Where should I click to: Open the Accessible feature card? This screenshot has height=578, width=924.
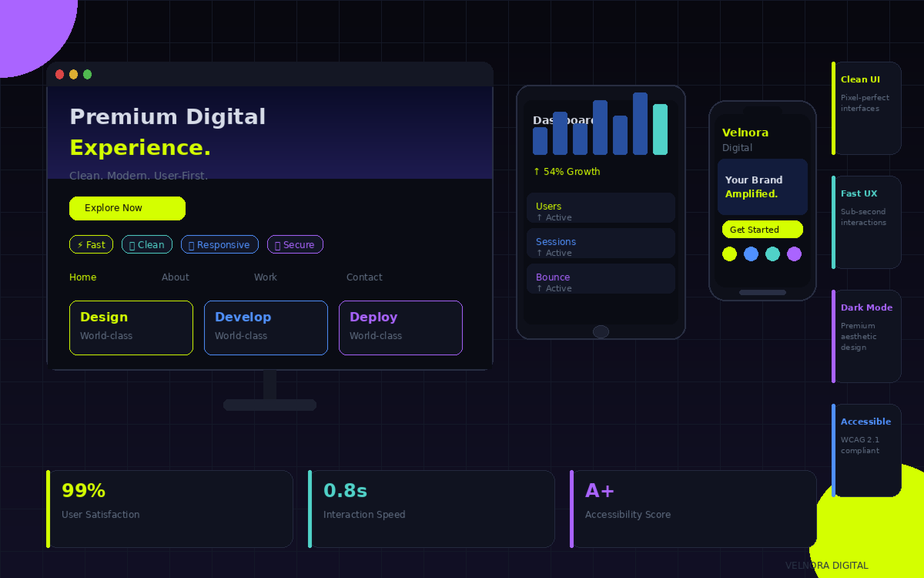coord(866,450)
